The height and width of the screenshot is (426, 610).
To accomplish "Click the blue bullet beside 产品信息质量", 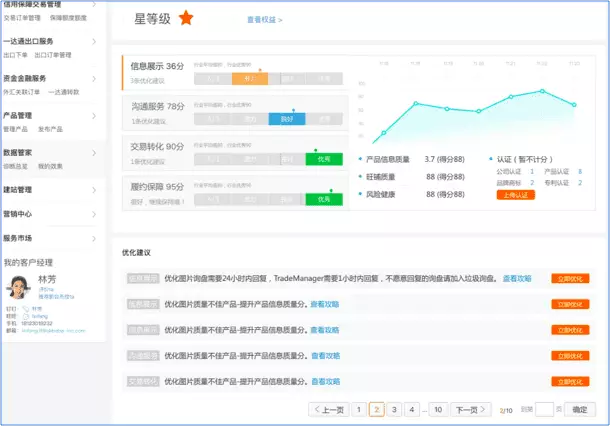I will pos(360,158).
